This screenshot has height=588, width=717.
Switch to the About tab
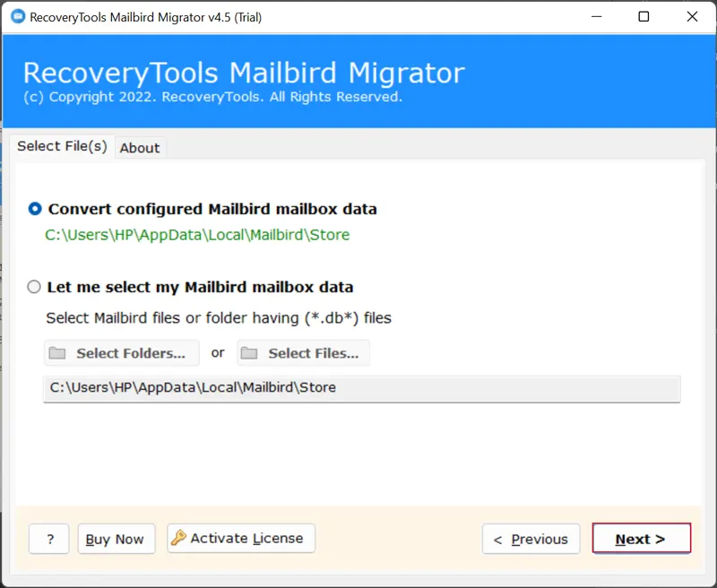140,148
